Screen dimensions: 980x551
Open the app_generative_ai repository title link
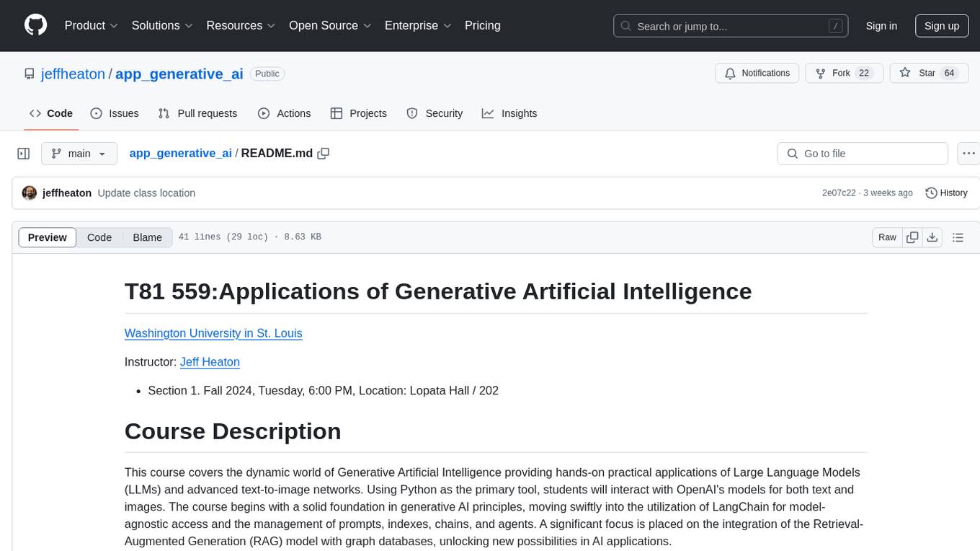179,74
